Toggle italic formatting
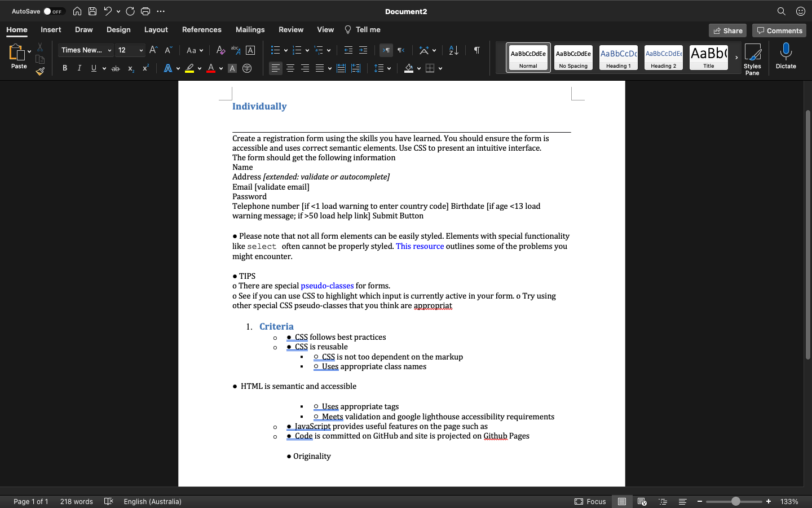812x508 pixels. pyautogui.click(x=80, y=68)
